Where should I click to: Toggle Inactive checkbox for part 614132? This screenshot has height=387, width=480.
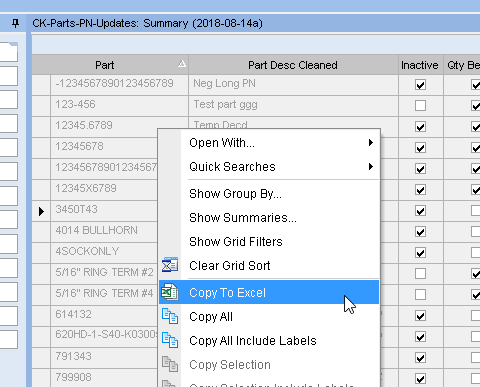[420, 316]
